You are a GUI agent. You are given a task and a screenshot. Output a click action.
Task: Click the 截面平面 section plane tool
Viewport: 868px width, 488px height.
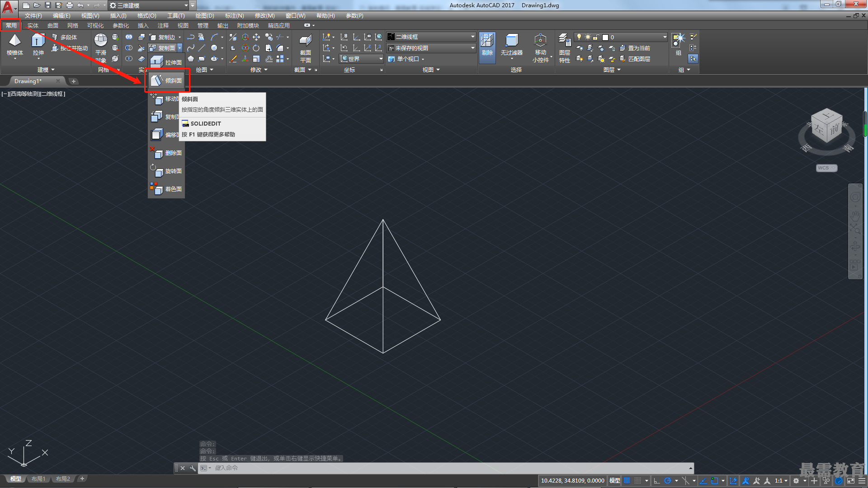coord(306,48)
